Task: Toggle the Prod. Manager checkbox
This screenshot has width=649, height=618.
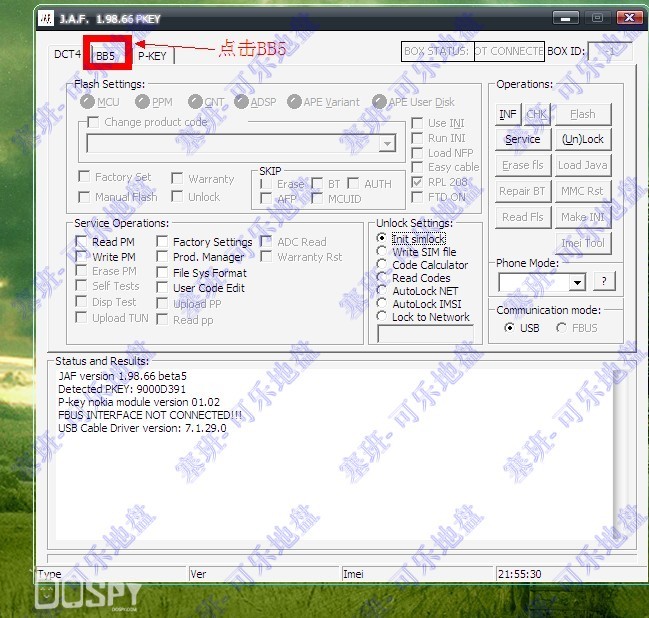Action: [x=162, y=257]
